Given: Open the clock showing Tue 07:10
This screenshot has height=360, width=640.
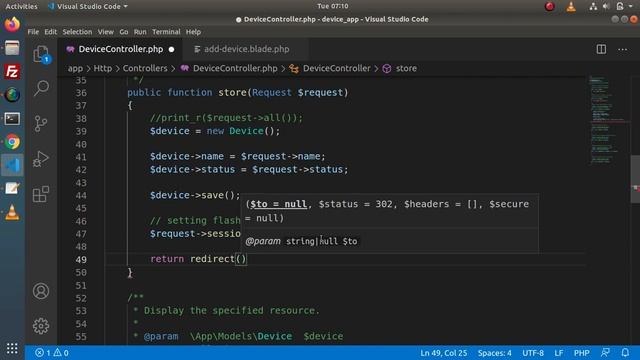Looking at the screenshot, I should [x=333, y=6].
